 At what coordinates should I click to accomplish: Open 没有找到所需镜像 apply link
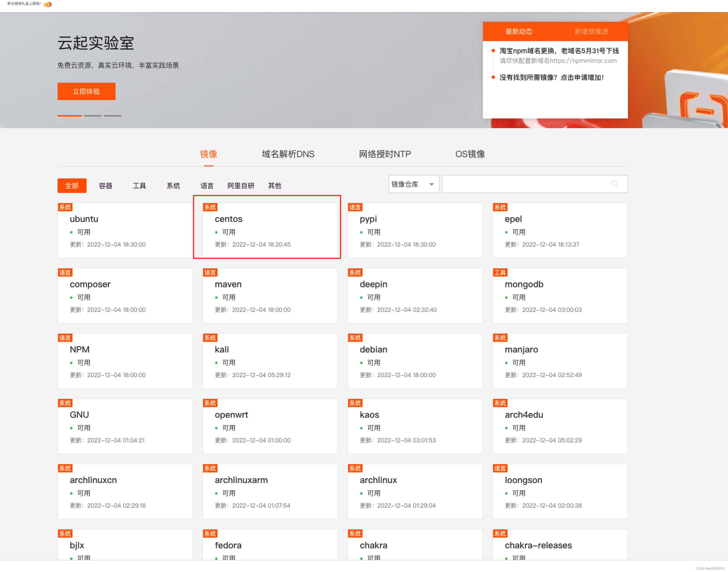pos(552,77)
